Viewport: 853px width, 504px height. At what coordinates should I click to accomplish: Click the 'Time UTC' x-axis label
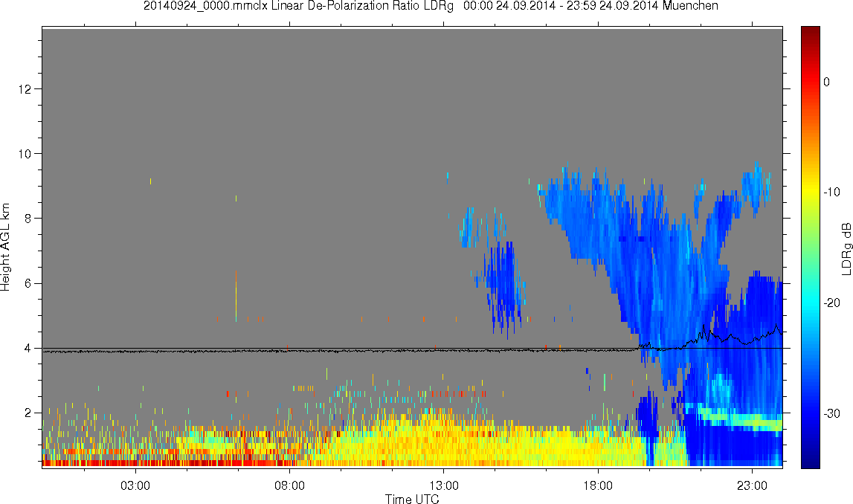point(412,499)
